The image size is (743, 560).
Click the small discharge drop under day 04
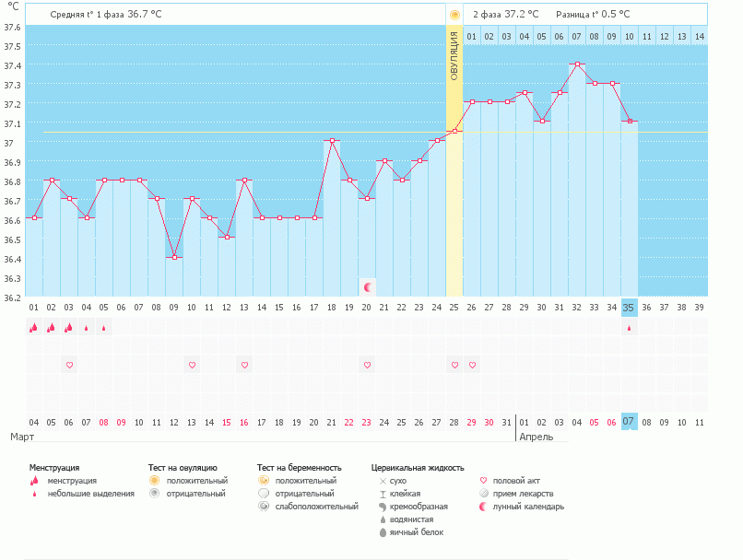[x=86, y=327]
